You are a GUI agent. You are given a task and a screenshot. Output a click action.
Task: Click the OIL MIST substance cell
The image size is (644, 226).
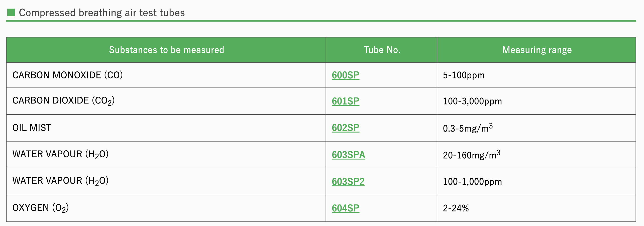[32, 128]
